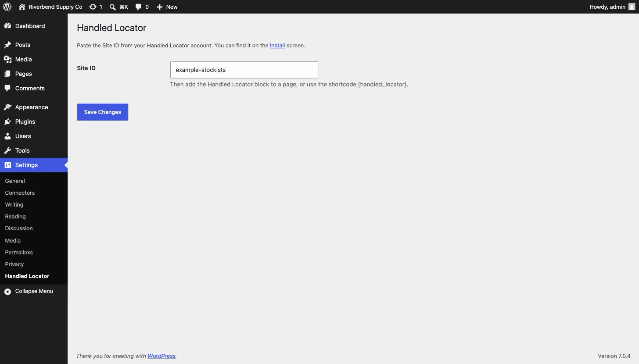Click the Users person icon
Image resolution: width=639 pixels, height=364 pixels.
tap(7, 136)
